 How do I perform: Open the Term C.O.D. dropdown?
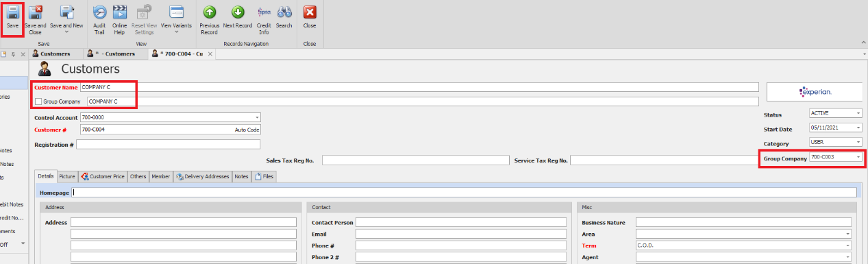pyautogui.click(x=847, y=246)
